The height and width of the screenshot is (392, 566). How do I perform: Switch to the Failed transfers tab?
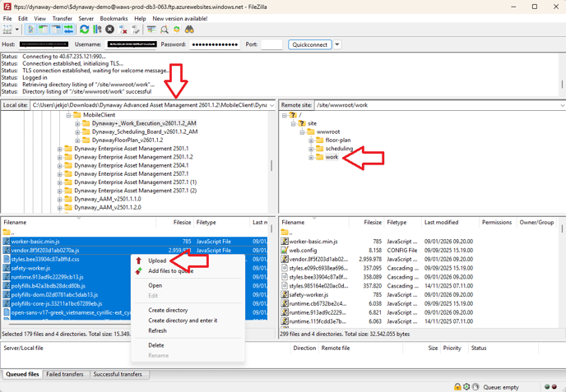tap(66, 374)
